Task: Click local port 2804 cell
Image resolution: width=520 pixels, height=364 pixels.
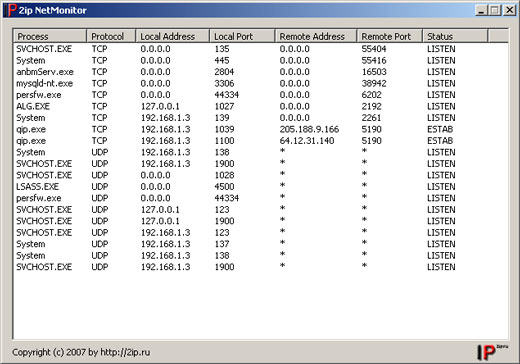Action: (224, 72)
